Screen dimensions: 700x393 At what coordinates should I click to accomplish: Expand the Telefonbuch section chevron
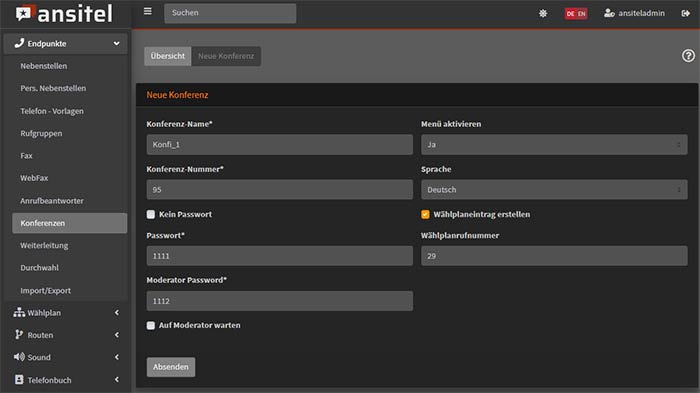pos(117,380)
